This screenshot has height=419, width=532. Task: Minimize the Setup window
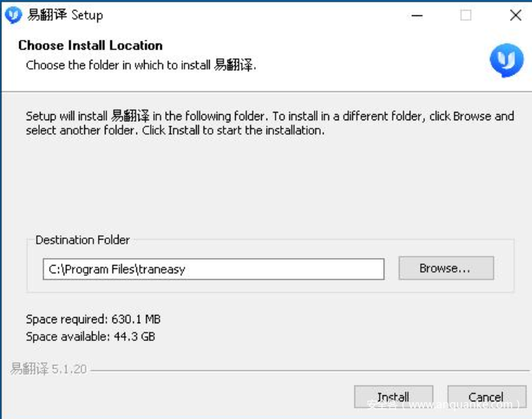tap(417, 15)
